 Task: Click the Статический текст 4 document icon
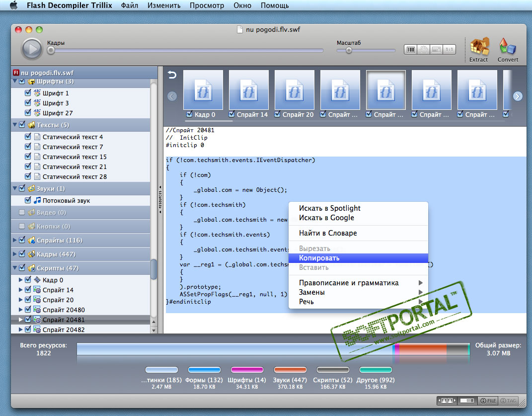pyautogui.click(x=37, y=137)
